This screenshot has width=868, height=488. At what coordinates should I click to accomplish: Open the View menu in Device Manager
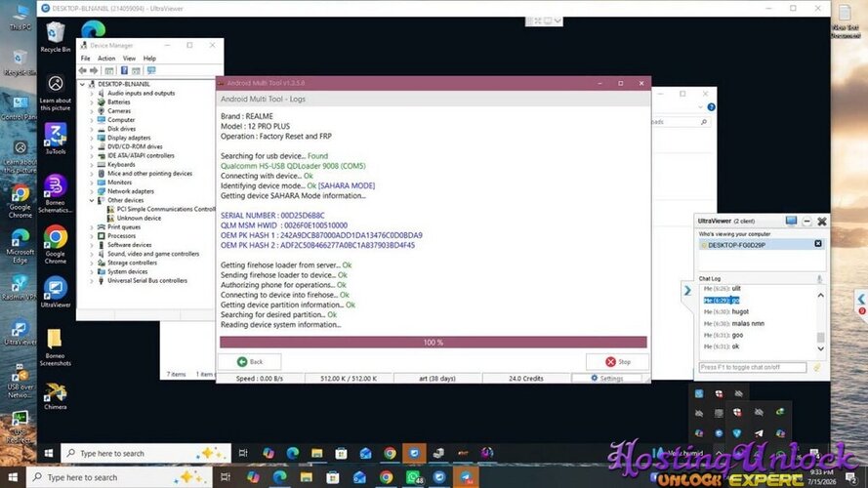tap(129, 59)
